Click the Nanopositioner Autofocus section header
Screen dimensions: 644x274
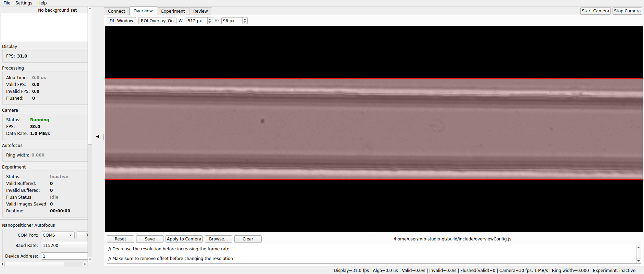click(x=28, y=225)
